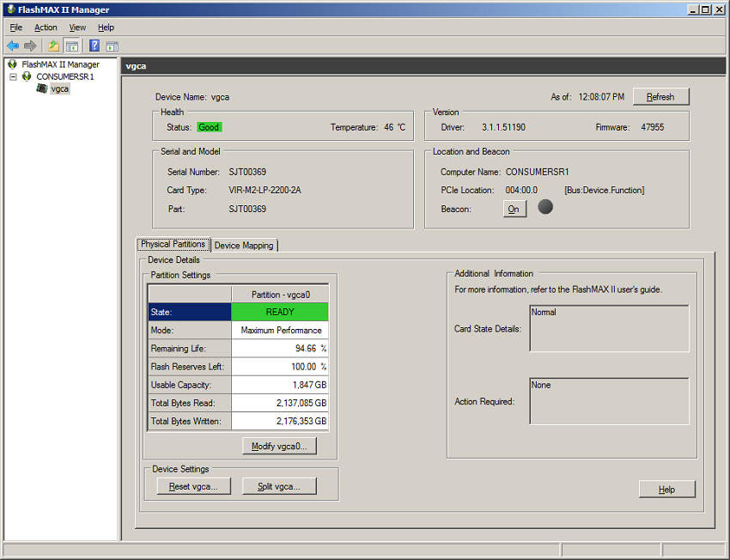
Task: Click the Device Name: vgca text
Action: (192, 97)
